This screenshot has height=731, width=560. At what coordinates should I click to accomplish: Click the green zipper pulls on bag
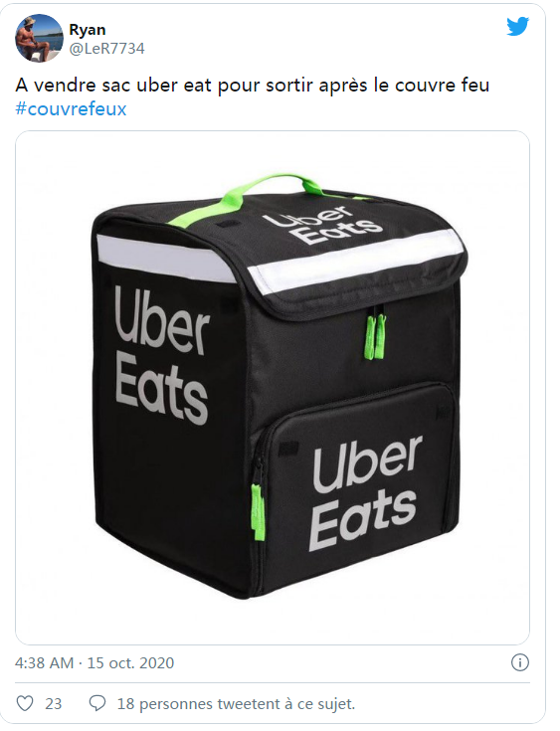pos(374,336)
